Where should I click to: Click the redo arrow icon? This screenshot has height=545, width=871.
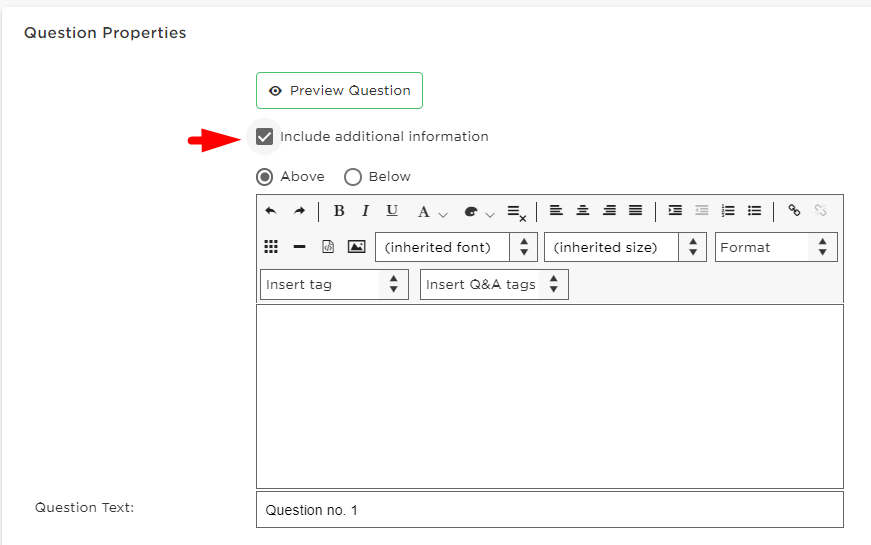299,211
